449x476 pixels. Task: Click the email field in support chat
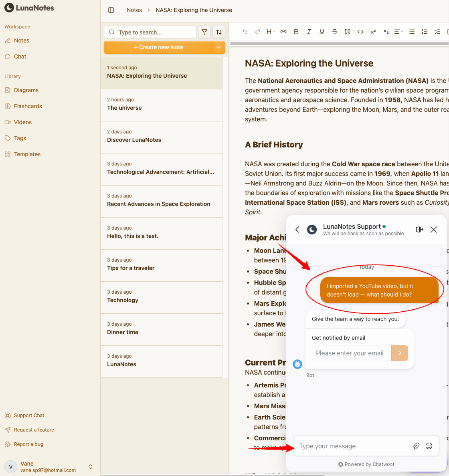351,353
